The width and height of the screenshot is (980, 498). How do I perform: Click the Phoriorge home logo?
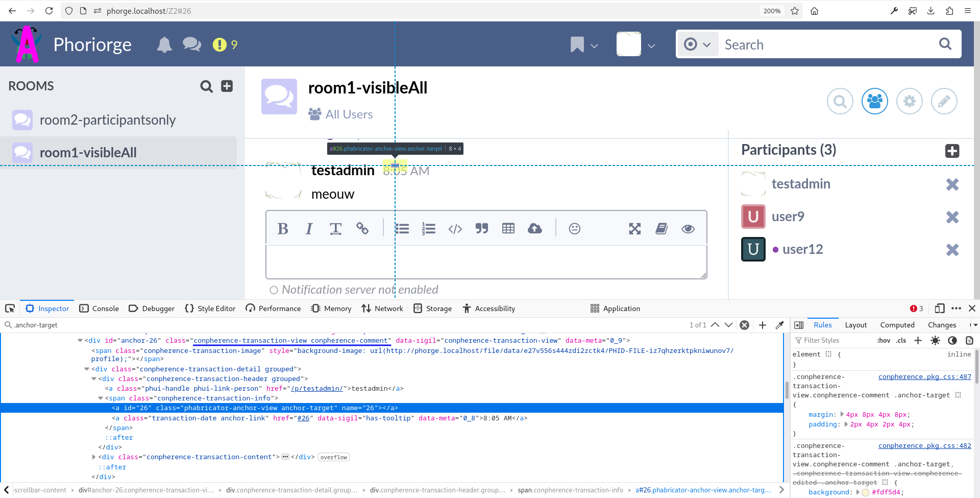71,44
